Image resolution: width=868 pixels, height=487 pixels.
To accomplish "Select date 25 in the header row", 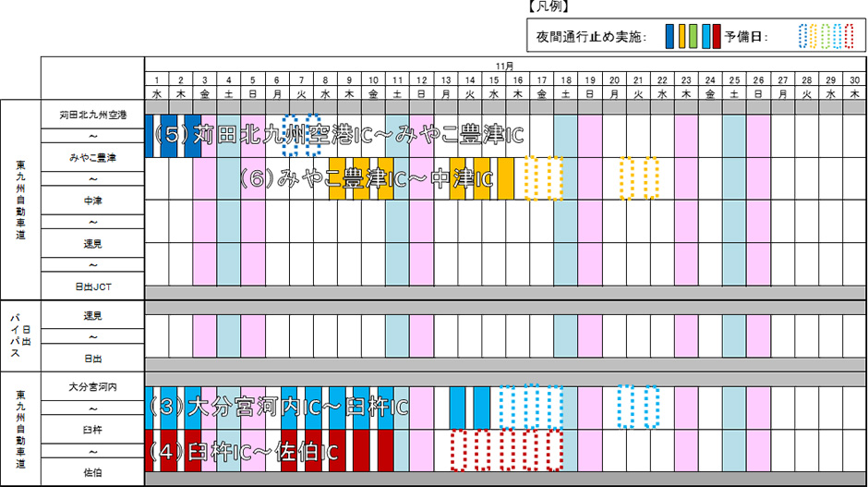I will click(735, 80).
